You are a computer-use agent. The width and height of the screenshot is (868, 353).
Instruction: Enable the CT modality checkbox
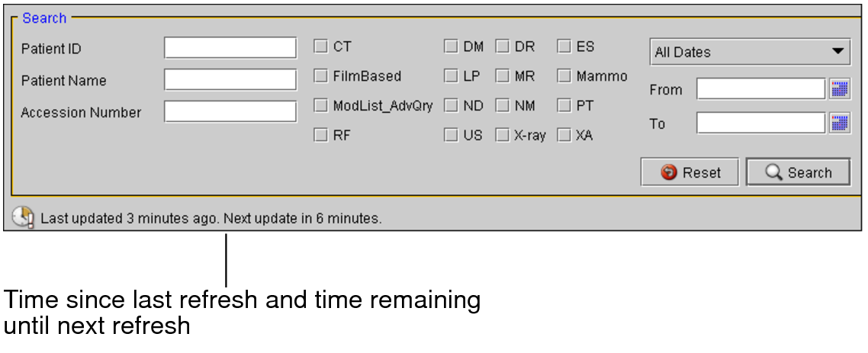click(x=320, y=47)
